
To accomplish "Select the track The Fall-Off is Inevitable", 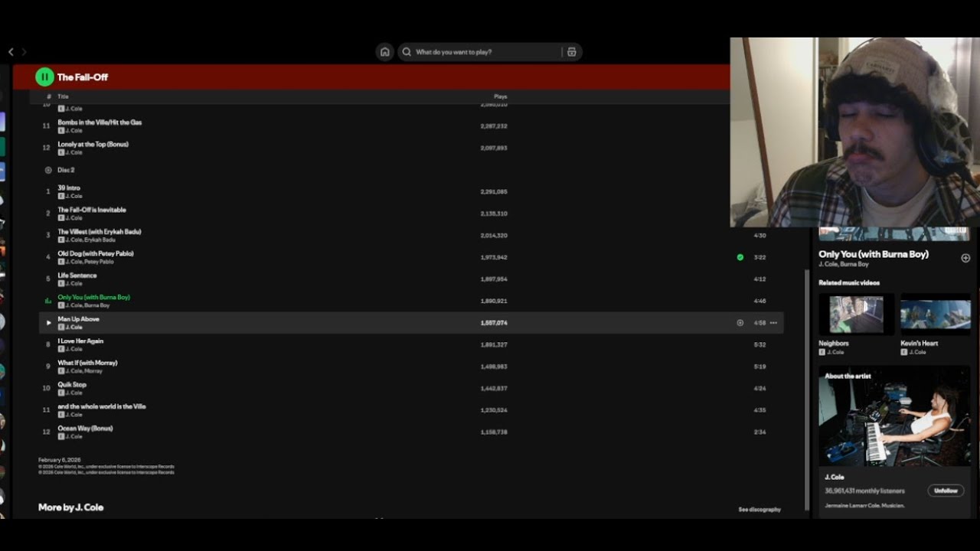I will pos(92,210).
